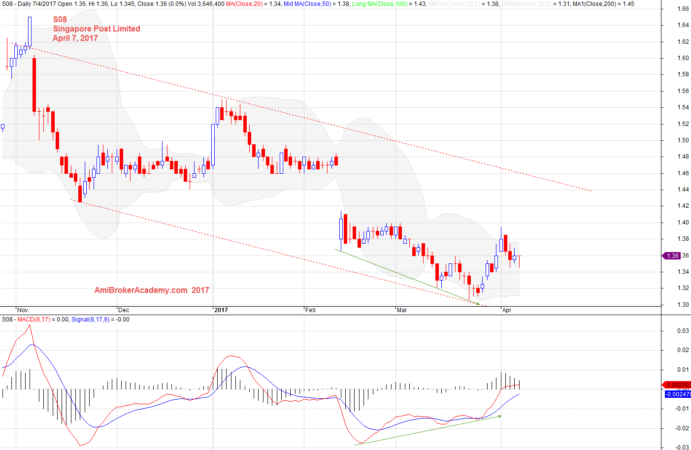Image resolution: width=691 pixels, height=450 pixels.
Task: Click the red 0.0025 MACD value tag
Action: (677, 385)
